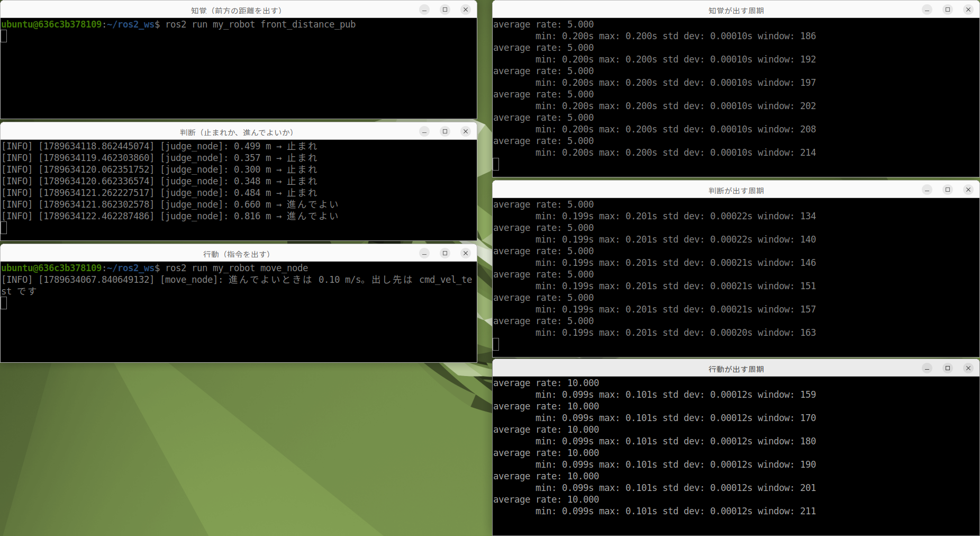980x536 pixels.
Task: Click the judge_node log line 0.357 m
Action: [159, 158]
